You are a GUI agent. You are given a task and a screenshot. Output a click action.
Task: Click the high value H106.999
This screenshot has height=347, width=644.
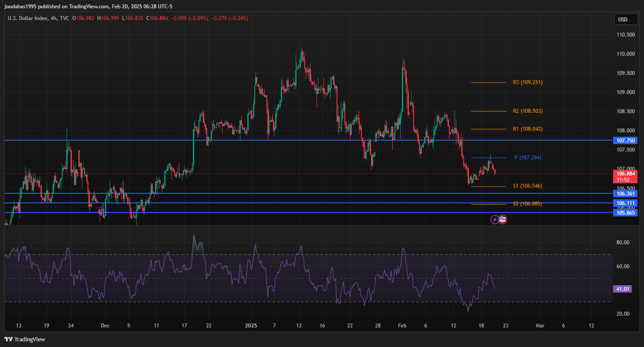(x=108, y=18)
